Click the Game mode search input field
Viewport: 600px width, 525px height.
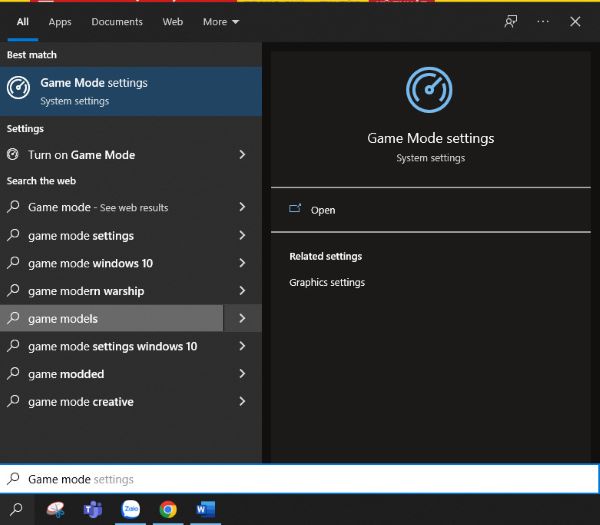[x=299, y=479]
